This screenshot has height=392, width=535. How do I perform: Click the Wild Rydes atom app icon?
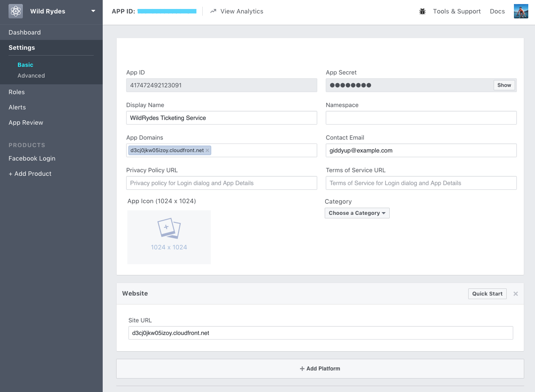[x=16, y=11]
